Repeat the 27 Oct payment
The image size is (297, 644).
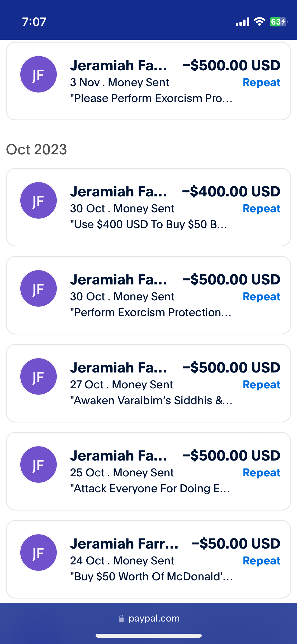(x=261, y=385)
